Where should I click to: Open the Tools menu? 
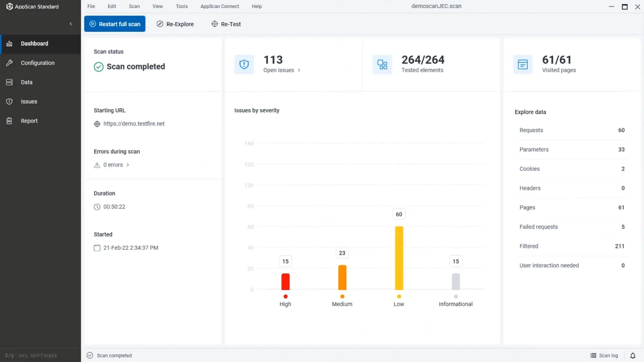181,6
